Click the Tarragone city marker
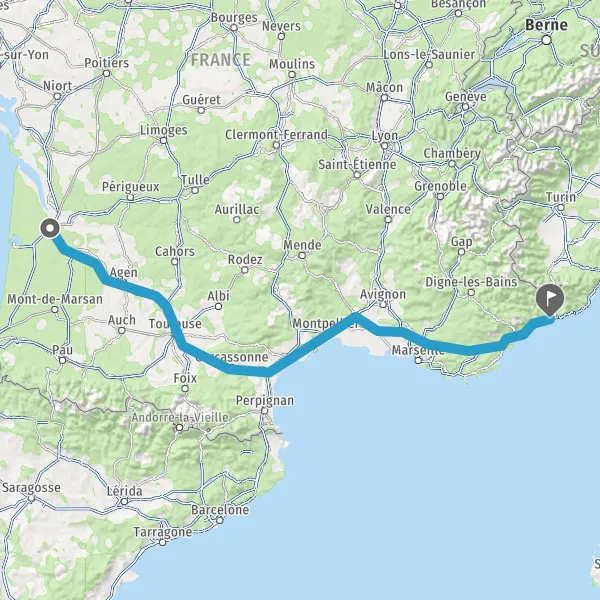 163,542
